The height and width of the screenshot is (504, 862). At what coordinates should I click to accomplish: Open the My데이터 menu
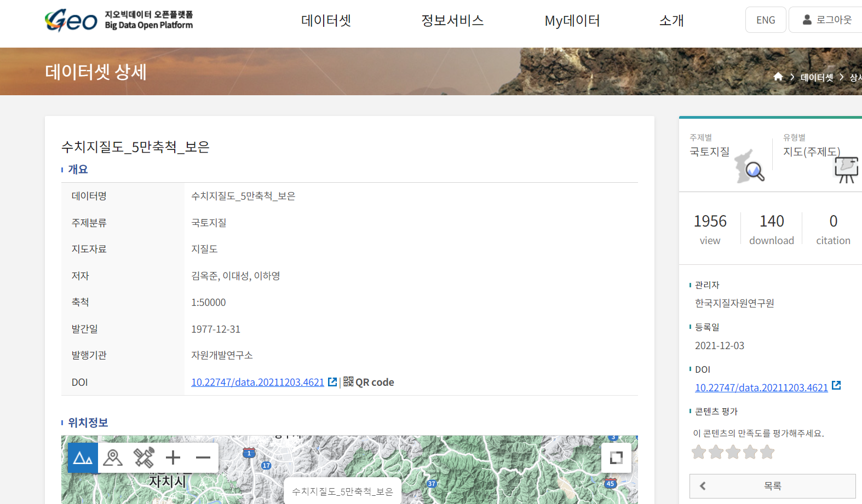click(572, 21)
